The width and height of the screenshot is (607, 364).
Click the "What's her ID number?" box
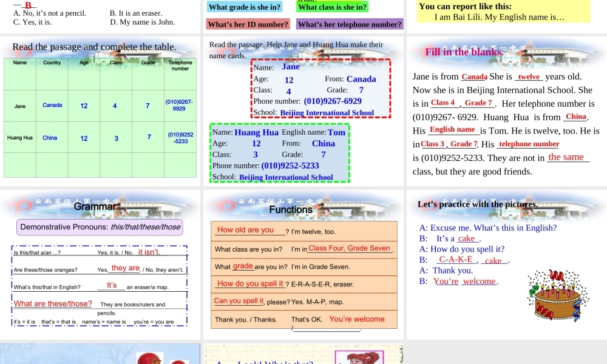tap(246, 24)
